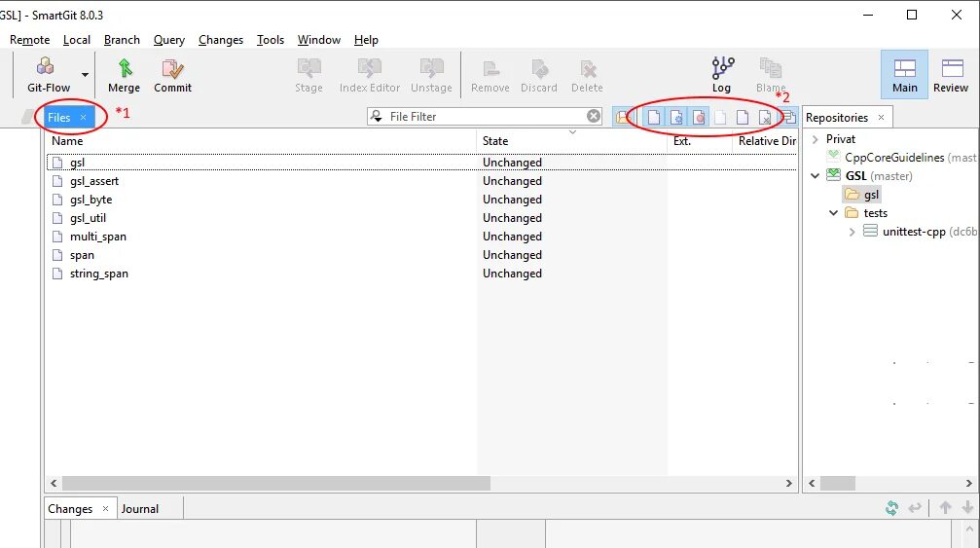Sort files by Name column header

261,141
